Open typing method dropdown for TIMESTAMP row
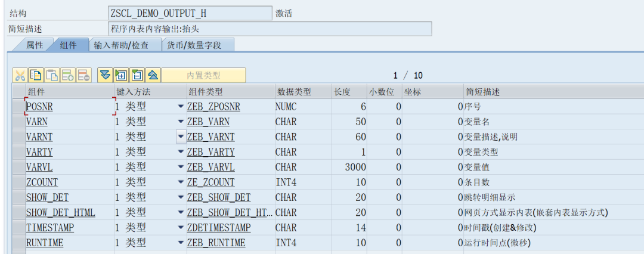Viewport: 644px width, 254px height. point(181,228)
